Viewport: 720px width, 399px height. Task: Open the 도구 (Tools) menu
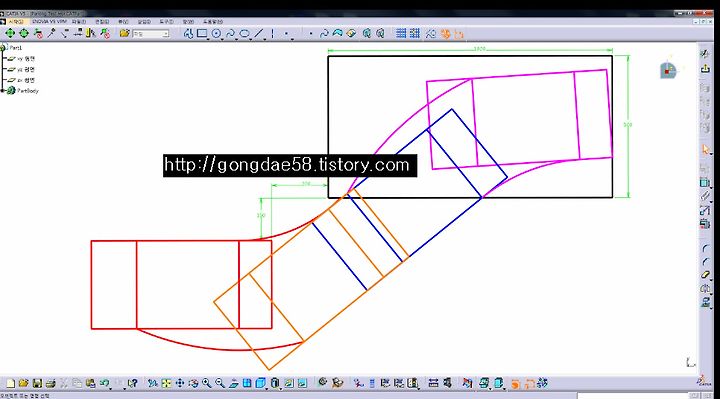(166, 22)
